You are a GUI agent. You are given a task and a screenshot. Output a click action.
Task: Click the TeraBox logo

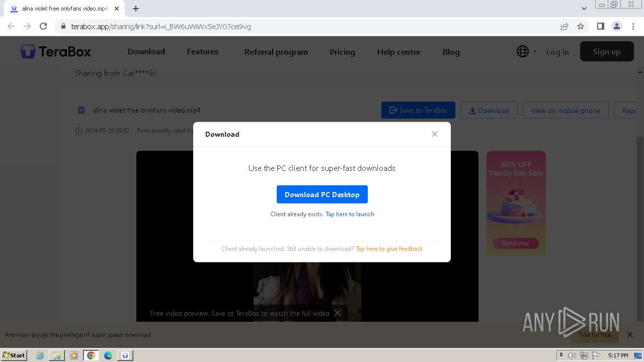pos(55,51)
